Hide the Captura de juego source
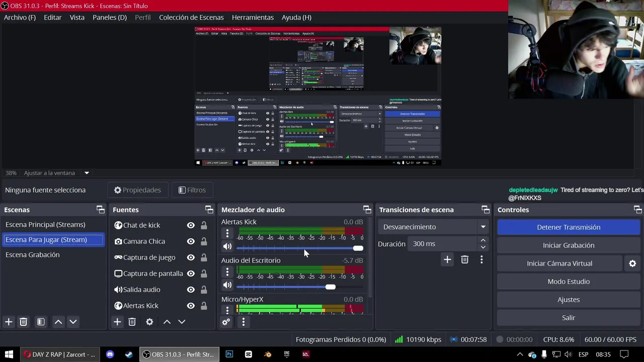This screenshot has width=644, height=362. 191,257
